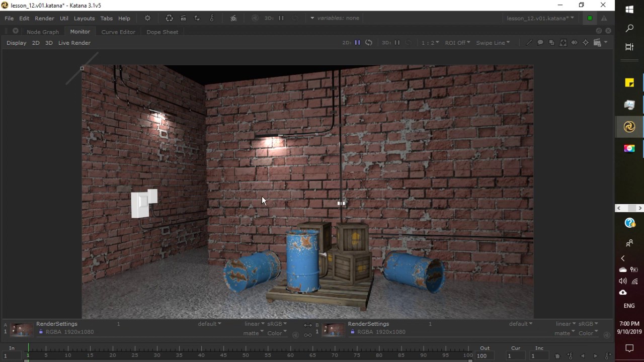The width and height of the screenshot is (644, 362).
Task: Click the A/B link chain icon
Action: 308,335
